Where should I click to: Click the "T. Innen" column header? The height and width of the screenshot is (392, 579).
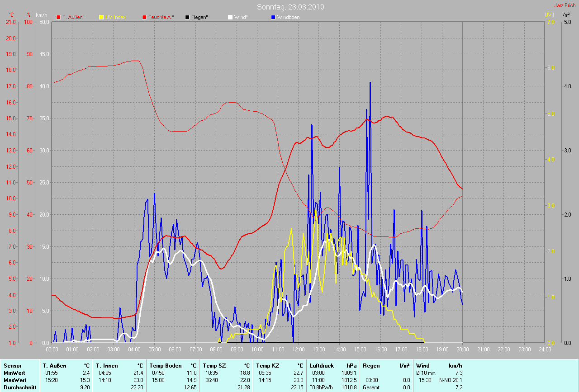point(107,365)
